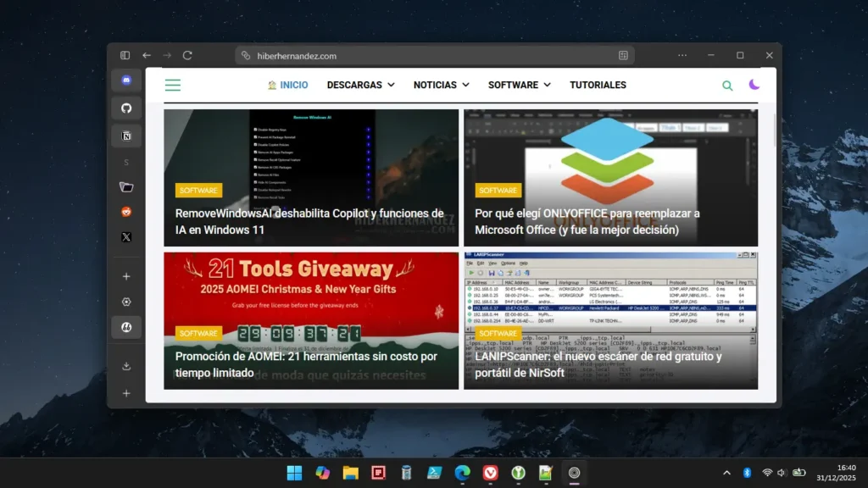Open the GitHub pinned tab

126,108
